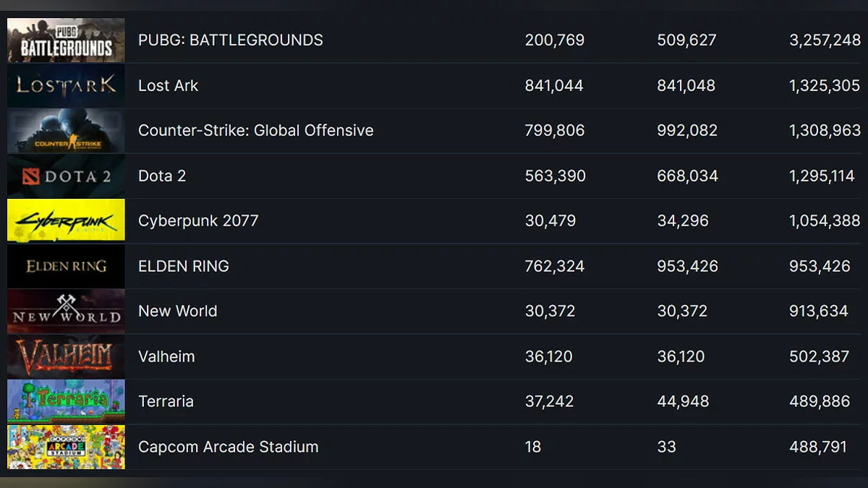Click the yellow Cyberpunk banner image
The width and height of the screenshot is (868, 488).
point(66,221)
